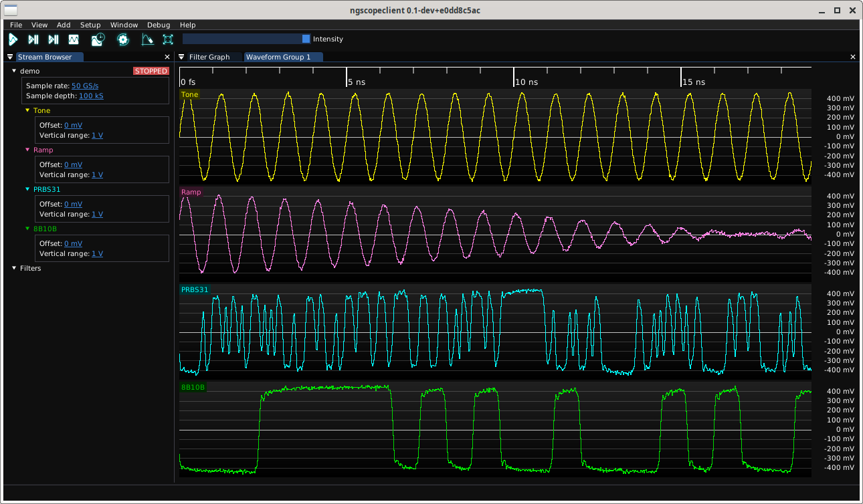The image size is (863, 504).
Task: Edit the PRBS31 channel vertical range 1 V
Action: coord(97,214)
